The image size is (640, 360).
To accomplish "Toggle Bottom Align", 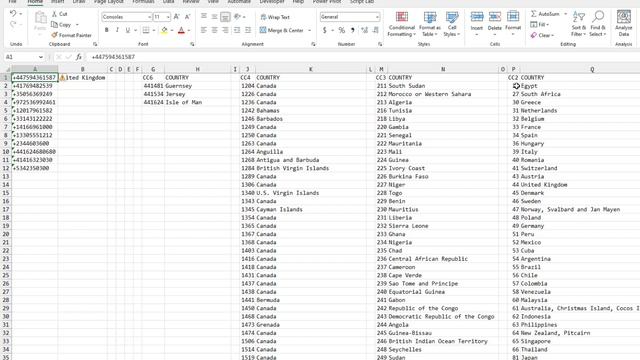I will (x=225, y=17).
